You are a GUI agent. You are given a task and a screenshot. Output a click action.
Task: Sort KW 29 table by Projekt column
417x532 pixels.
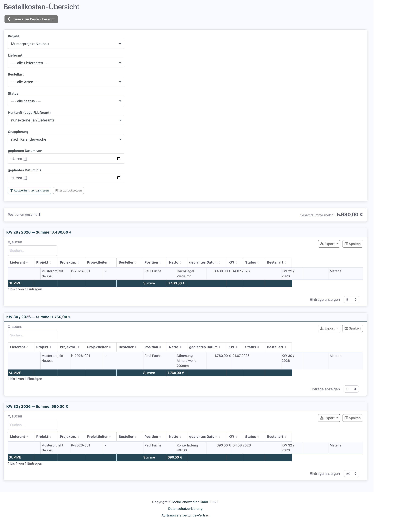46,262
